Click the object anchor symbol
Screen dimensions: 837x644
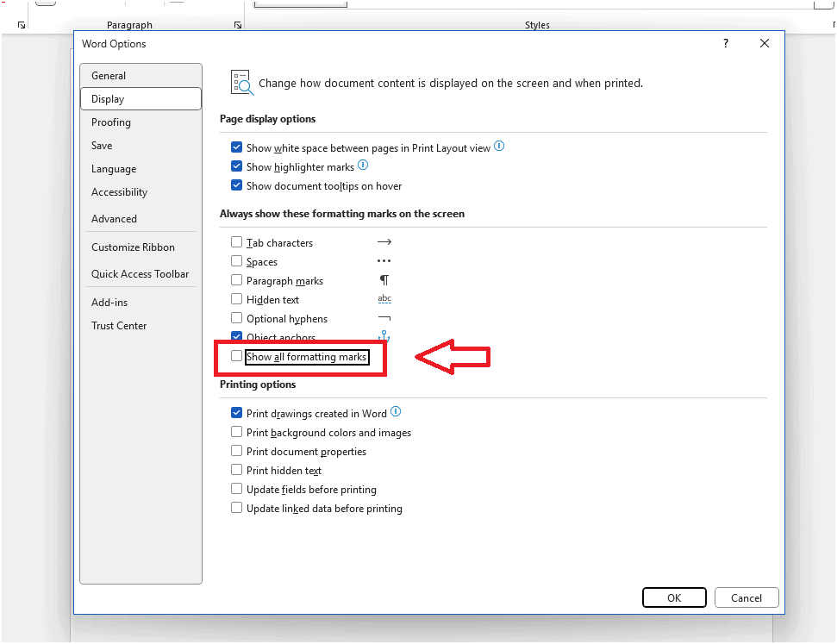point(384,336)
